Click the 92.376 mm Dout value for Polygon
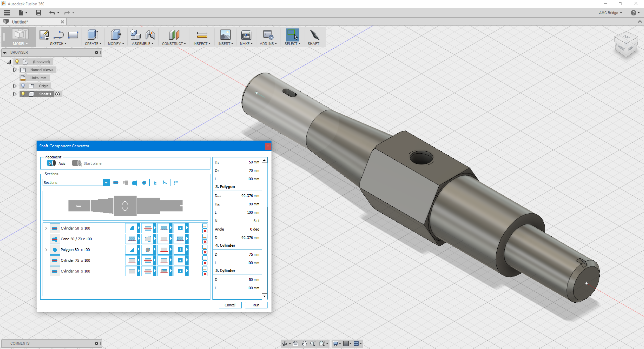This screenshot has height=349, width=644. point(250,196)
